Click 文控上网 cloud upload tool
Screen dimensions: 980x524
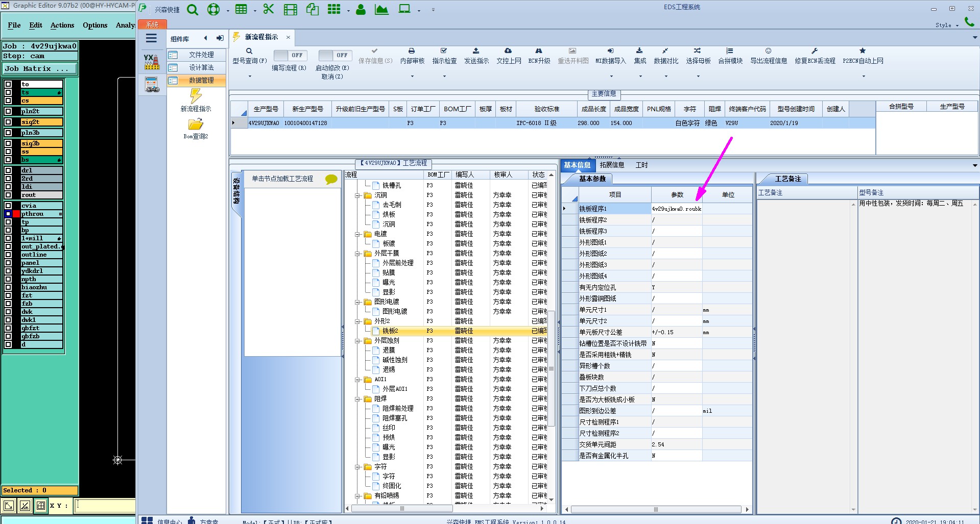(x=509, y=56)
